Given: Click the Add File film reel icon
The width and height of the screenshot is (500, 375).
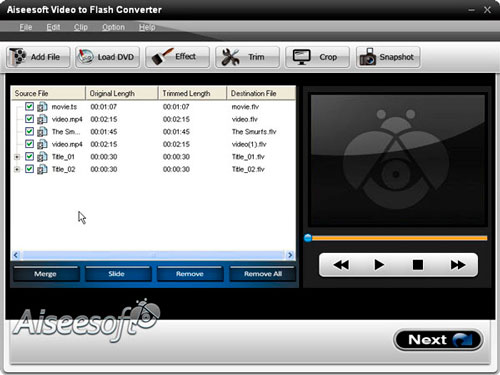Looking at the screenshot, I should pyautogui.click(x=18, y=57).
